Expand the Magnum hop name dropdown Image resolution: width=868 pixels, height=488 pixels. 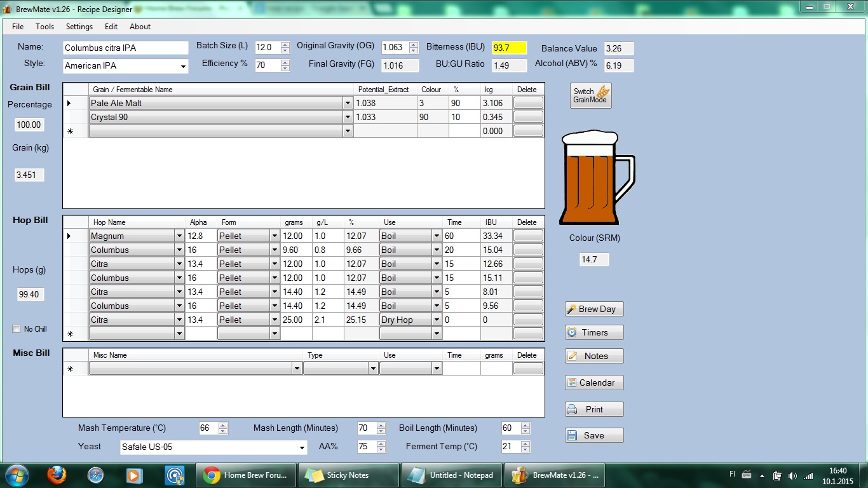(x=179, y=236)
